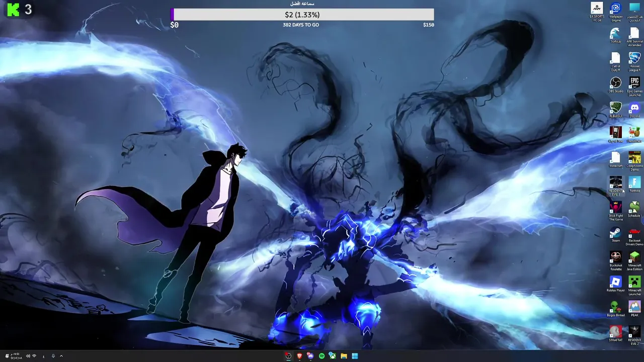Click the "$150" goal amount label
644x362 pixels.
pos(428,25)
